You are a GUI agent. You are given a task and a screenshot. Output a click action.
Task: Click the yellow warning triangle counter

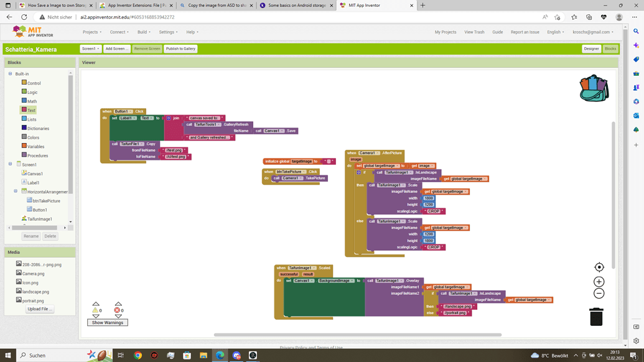[x=95, y=310]
